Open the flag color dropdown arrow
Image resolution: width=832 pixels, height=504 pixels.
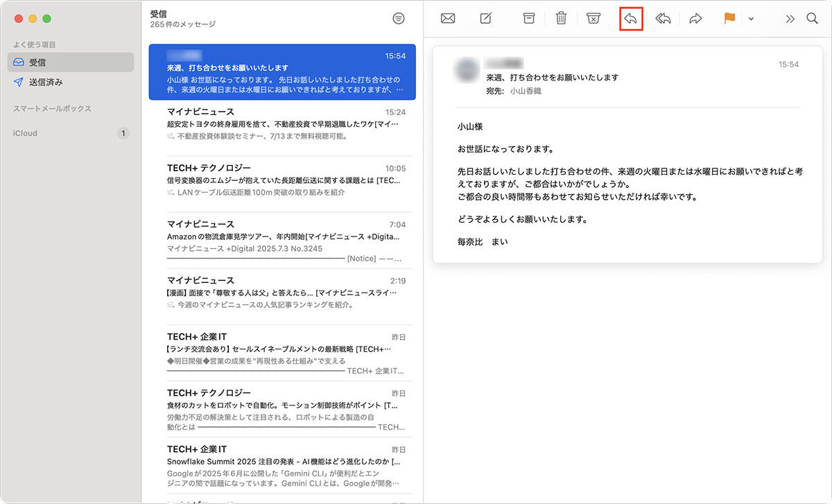point(751,19)
